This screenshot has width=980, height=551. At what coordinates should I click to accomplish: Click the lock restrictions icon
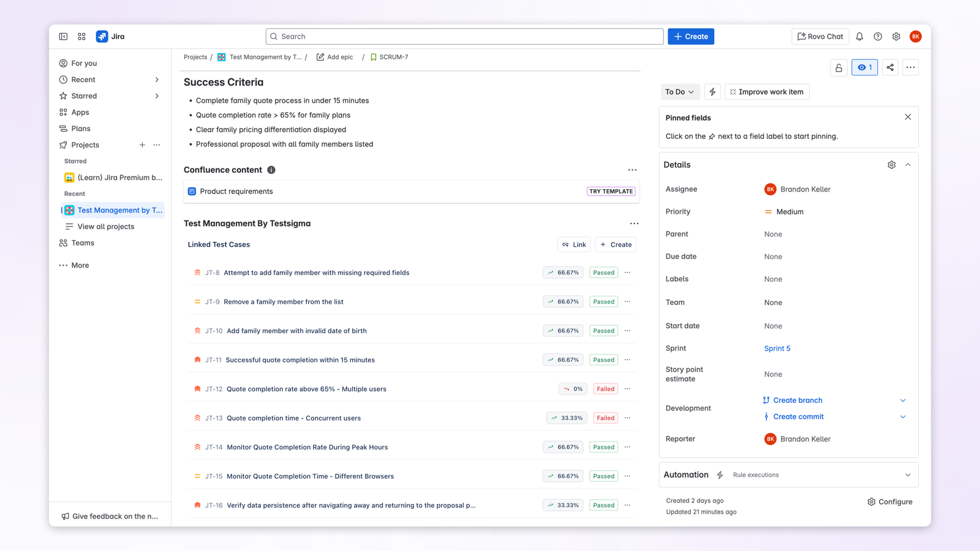tap(839, 67)
